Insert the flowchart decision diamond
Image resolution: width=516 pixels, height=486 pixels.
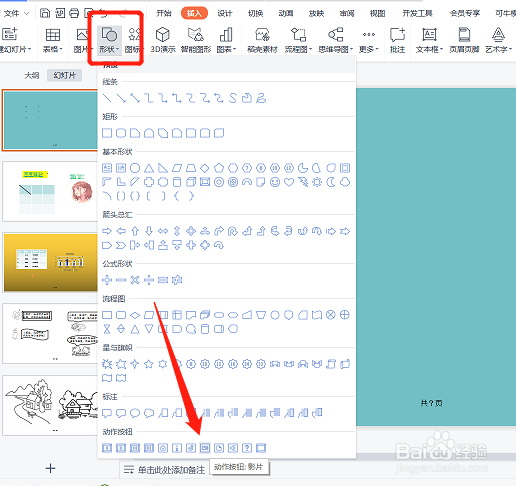135,315
